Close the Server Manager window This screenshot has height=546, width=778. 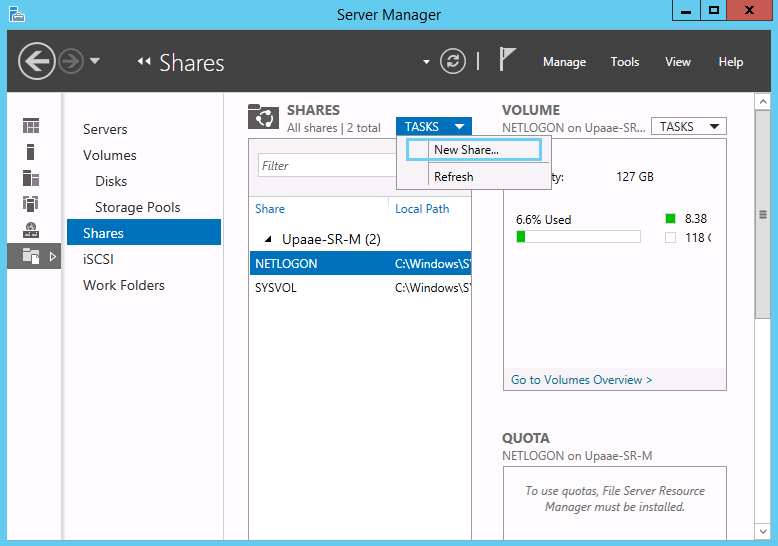(x=749, y=10)
